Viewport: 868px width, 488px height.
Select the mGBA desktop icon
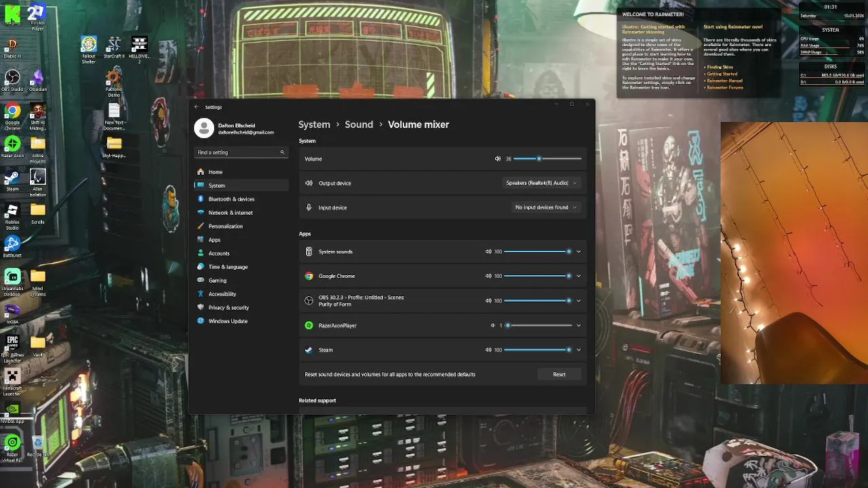pyautogui.click(x=12, y=314)
